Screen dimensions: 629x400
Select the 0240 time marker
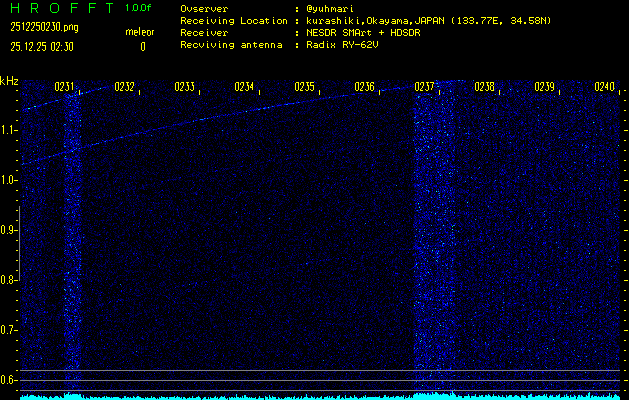coord(604,87)
